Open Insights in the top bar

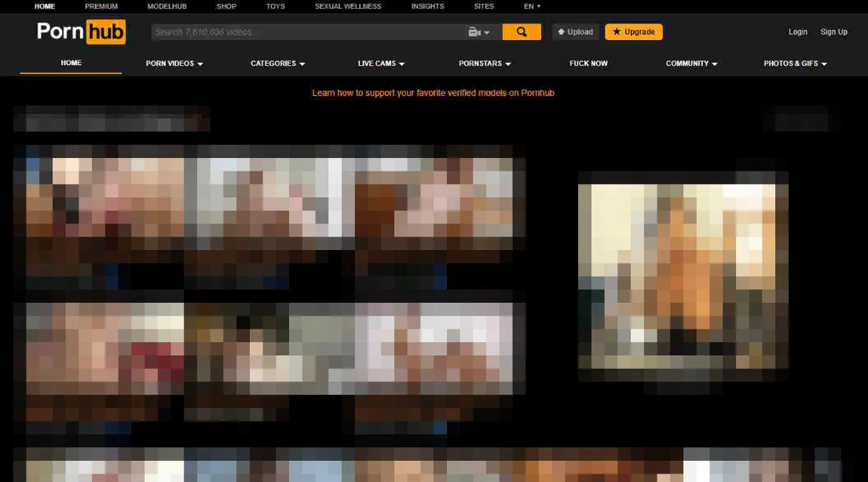point(427,6)
